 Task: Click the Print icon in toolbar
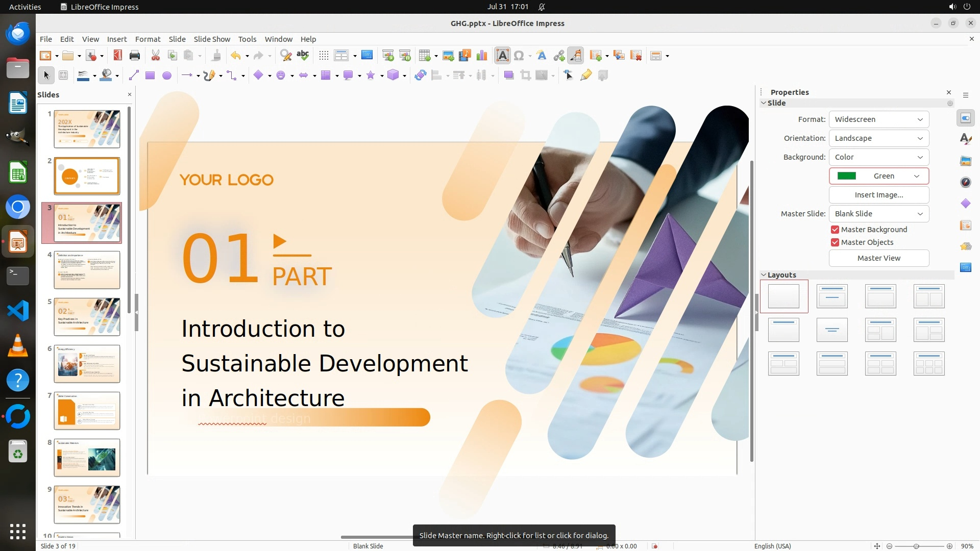tap(135, 56)
